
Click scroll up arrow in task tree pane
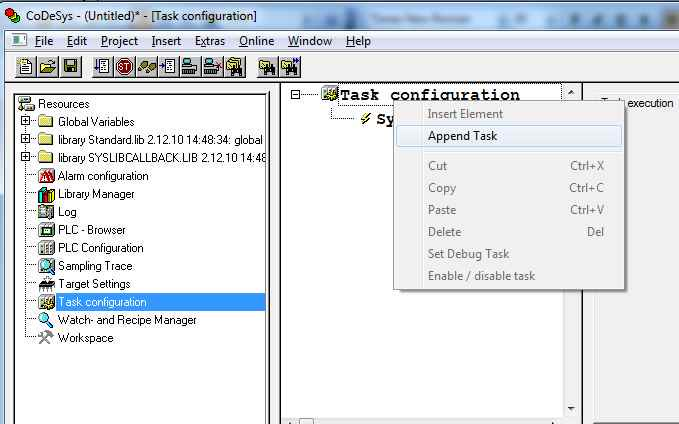click(571, 92)
